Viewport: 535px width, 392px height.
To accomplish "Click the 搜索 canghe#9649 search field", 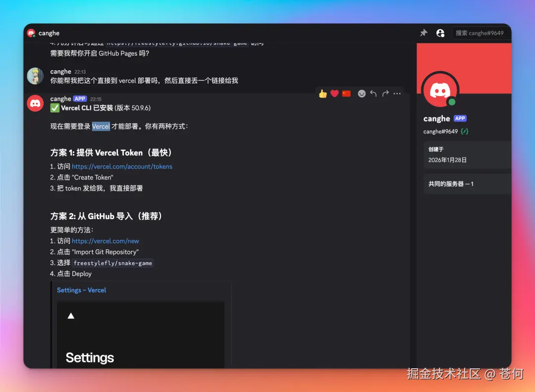I will 480,33.
